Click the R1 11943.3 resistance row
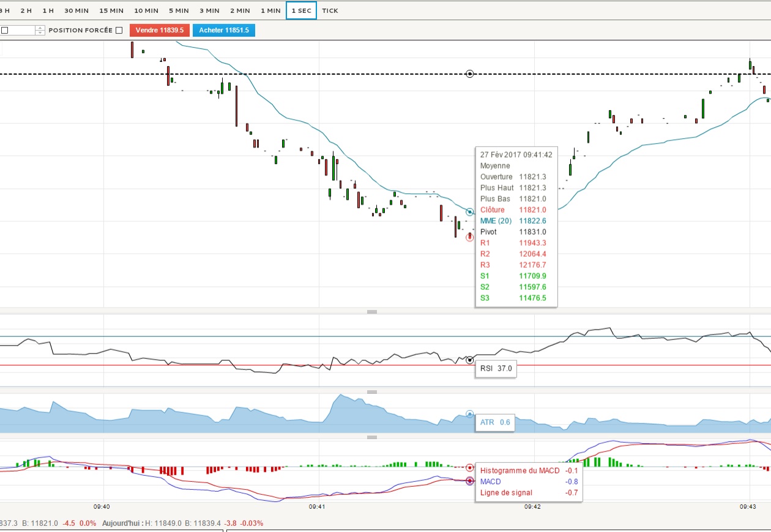This screenshot has height=532, width=771. pyautogui.click(x=513, y=243)
